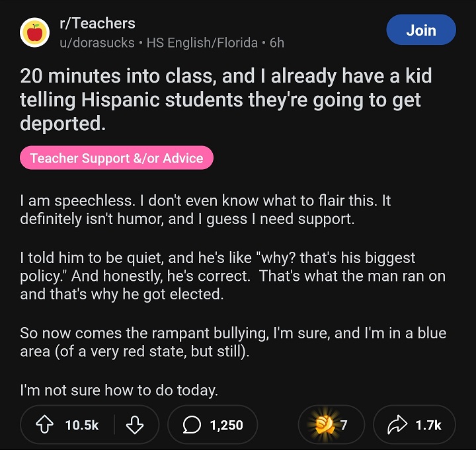Join the r/Teachers community
The width and height of the screenshot is (476, 450).
(420, 30)
